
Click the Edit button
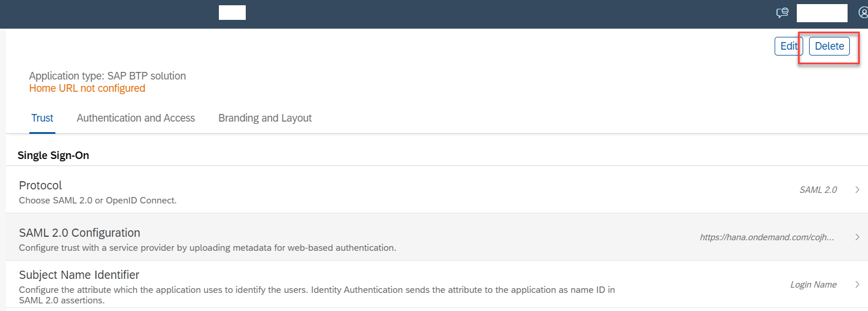(789, 46)
